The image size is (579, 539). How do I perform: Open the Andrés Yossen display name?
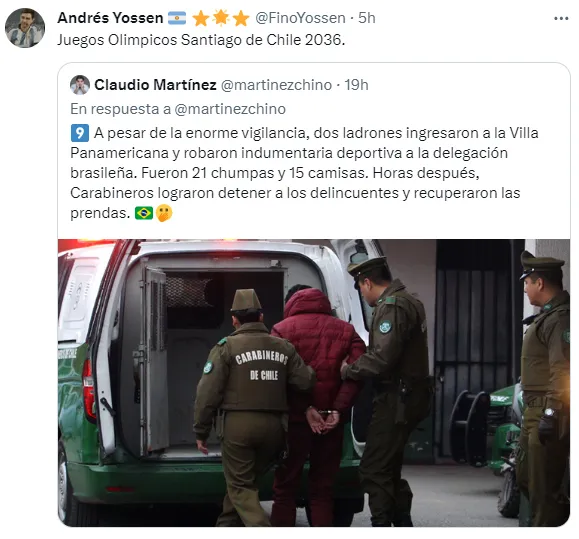click(x=110, y=18)
